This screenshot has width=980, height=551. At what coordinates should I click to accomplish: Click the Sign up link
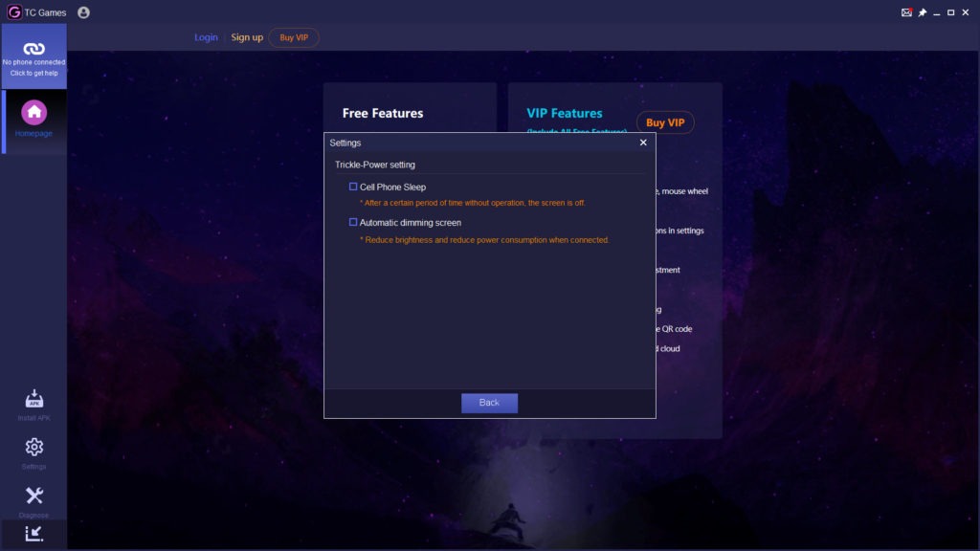click(247, 37)
